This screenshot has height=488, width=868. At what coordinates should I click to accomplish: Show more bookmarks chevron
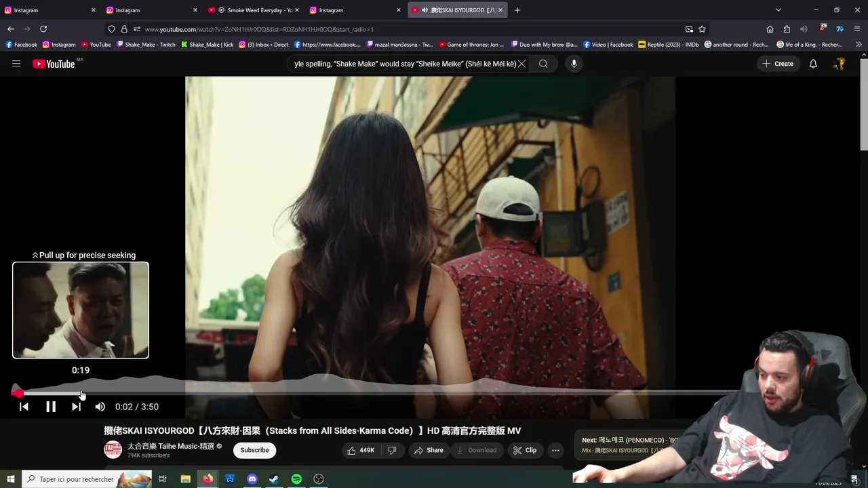[859, 45]
